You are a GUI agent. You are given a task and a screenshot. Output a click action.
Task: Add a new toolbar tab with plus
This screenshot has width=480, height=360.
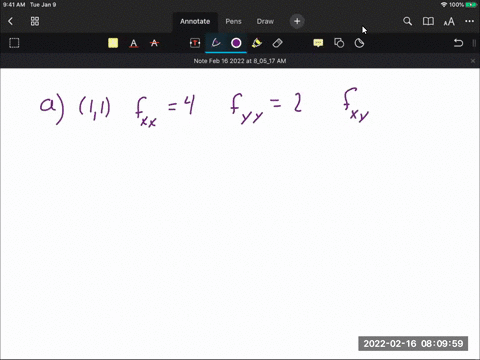coord(297,21)
